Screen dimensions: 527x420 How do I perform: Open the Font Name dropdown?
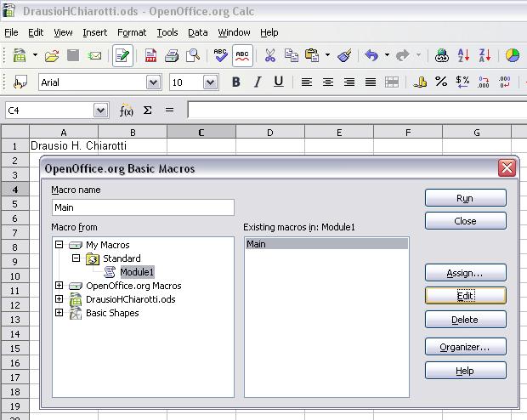coord(154,82)
